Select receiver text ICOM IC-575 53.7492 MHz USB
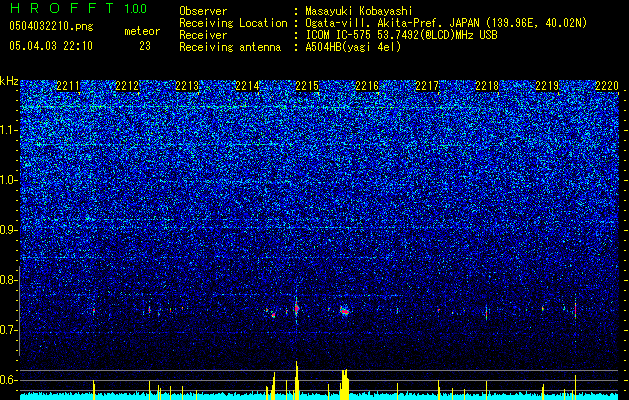Screen dimensions: 629x400 click(x=401, y=35)
